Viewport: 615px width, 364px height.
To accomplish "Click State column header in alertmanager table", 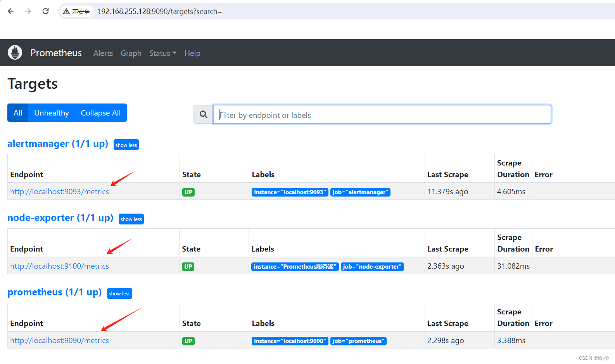I will [191, 174].
